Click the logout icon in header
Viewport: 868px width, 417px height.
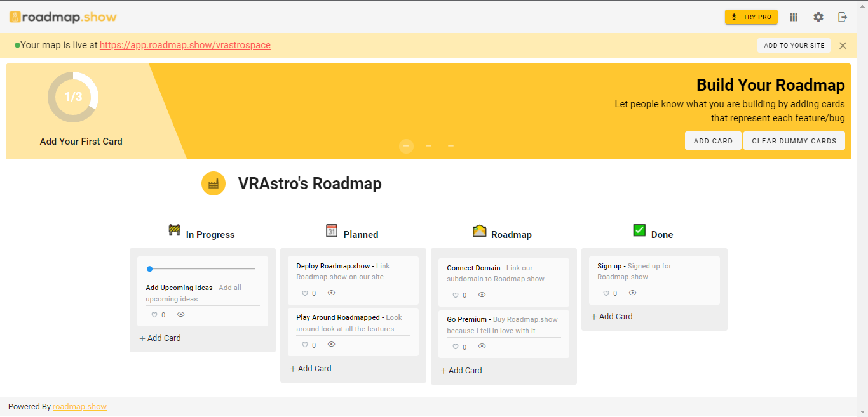[843, 17]
